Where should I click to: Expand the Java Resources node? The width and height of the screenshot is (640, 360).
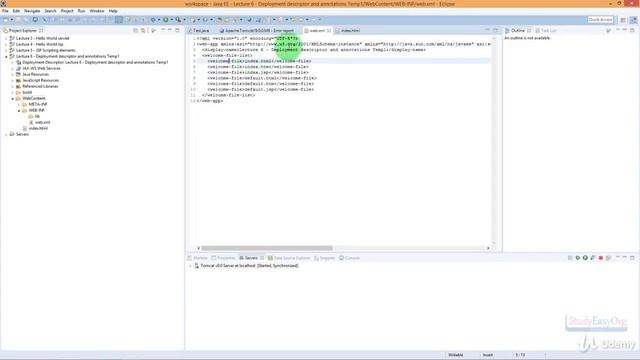click(13, 74)
